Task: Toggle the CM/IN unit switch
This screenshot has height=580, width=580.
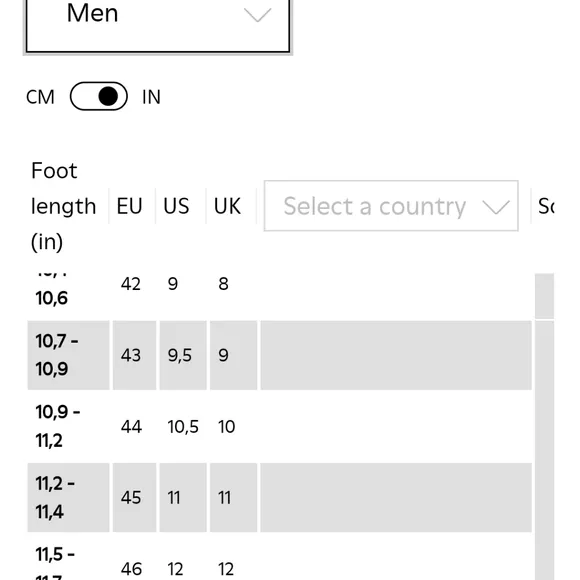Action: (x=99, y=97)
